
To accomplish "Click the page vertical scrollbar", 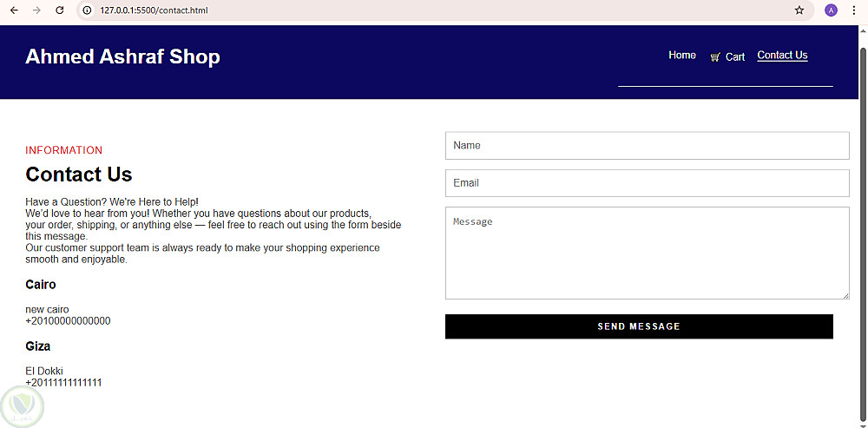I will click(863, 217).
